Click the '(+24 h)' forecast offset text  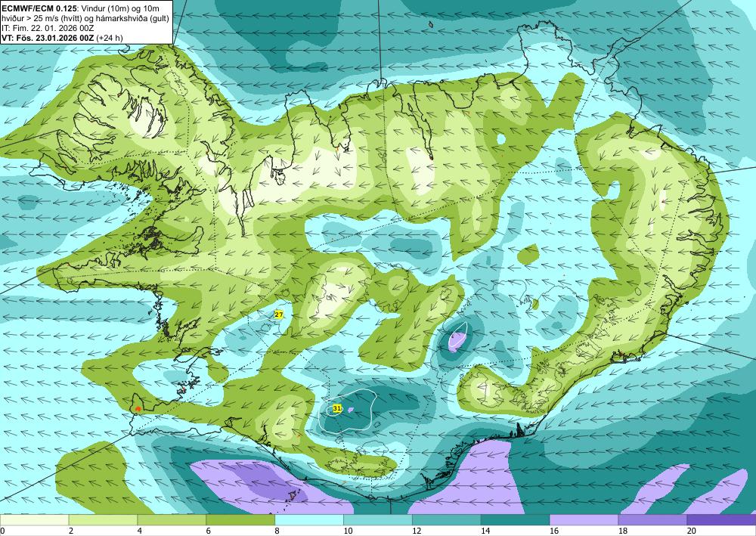pyautogui.click(x=110, y=38)
